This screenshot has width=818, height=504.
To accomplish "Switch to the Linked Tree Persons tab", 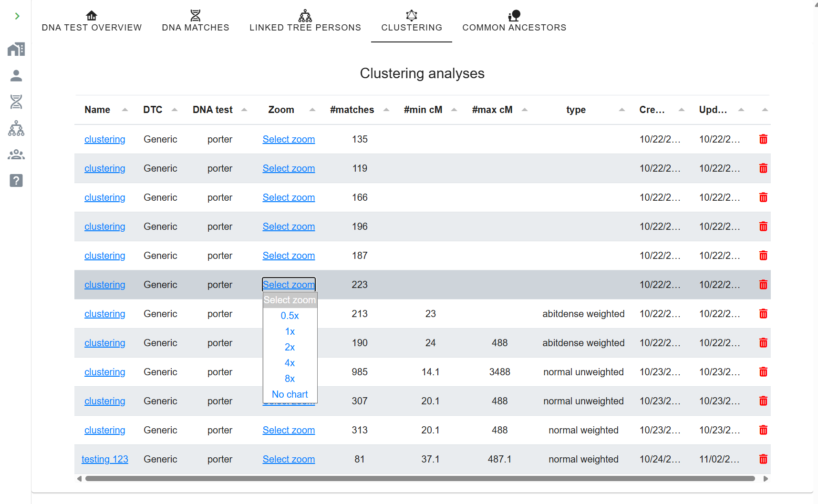I will point(305,21).
